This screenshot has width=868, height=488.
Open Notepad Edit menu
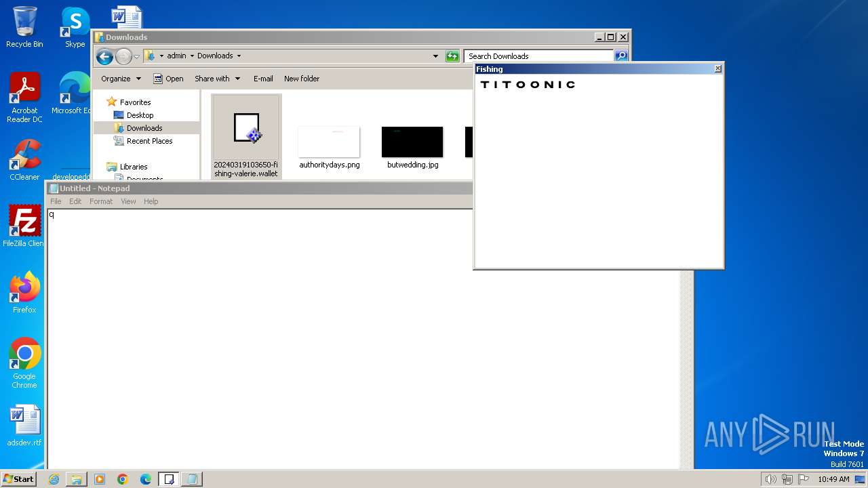tap(75, 201)
